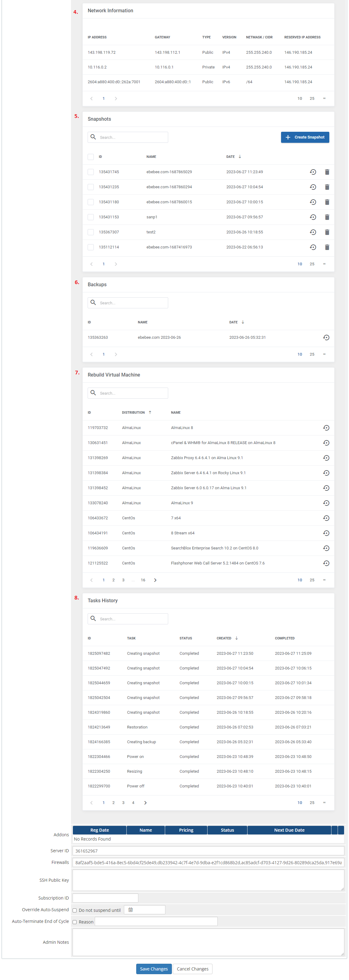Restore the test2 snapshot

click(x=313, y=232)
